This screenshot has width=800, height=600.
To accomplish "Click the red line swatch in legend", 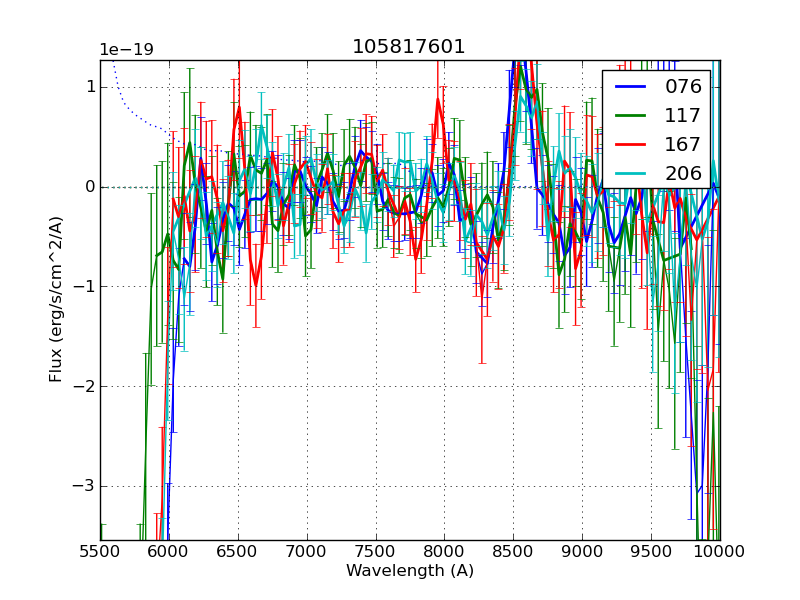I will [x=629, y=144].
